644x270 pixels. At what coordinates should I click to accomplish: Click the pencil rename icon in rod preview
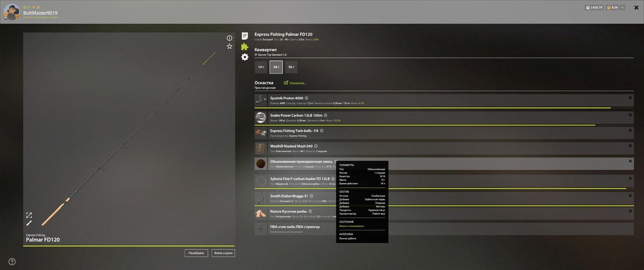click(x=29, y=223)
